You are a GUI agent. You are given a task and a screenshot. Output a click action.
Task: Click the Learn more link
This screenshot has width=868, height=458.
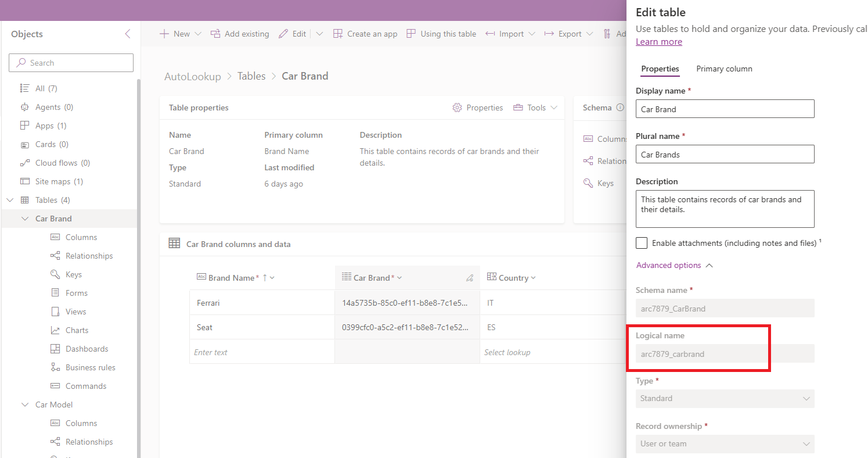pos(658,41)
